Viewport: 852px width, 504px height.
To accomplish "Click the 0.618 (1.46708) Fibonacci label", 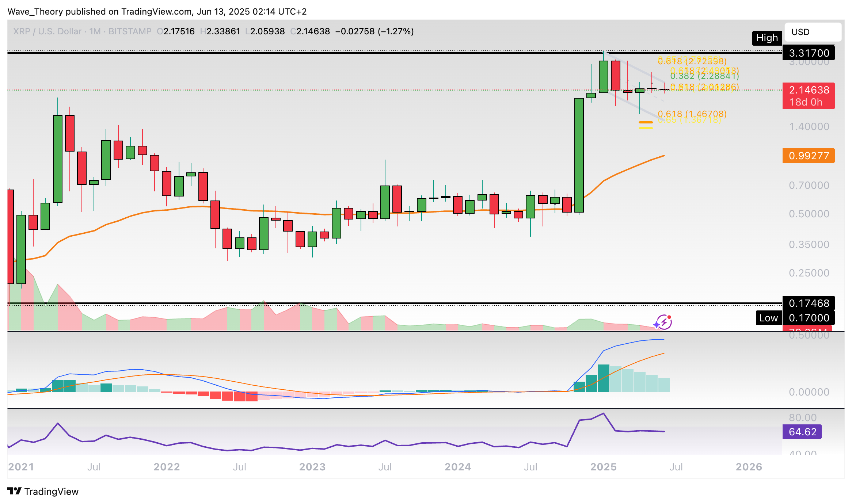I will pyautogui.click(x=692, y=114).
